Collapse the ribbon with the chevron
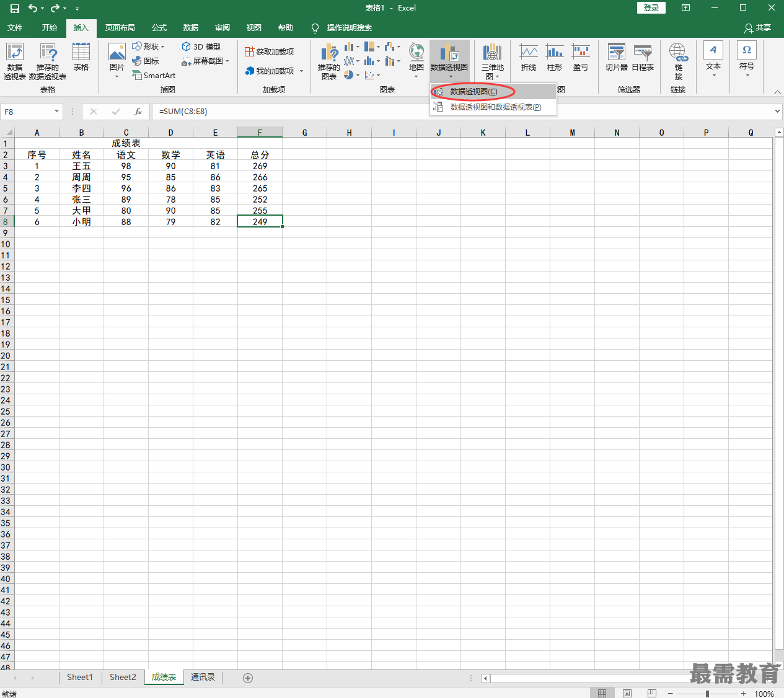784x698 pixels. point(777,92)
